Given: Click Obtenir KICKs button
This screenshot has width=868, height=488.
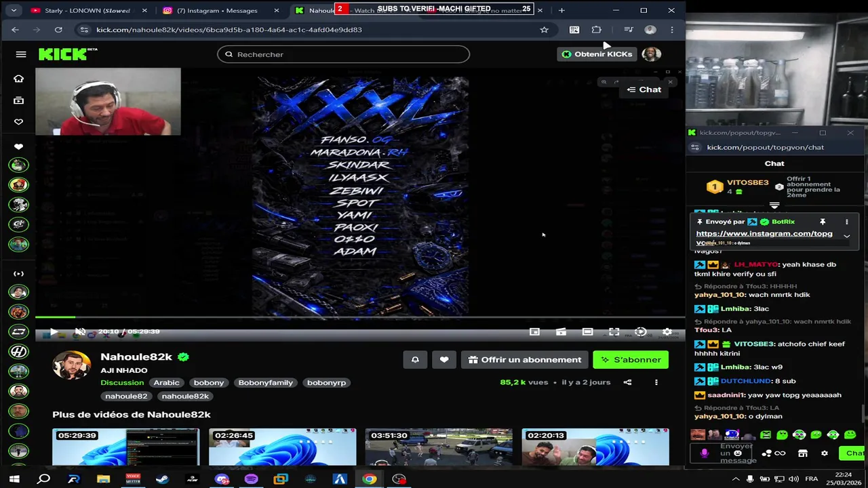Looking at the screenshot, I should click(597, 54).
